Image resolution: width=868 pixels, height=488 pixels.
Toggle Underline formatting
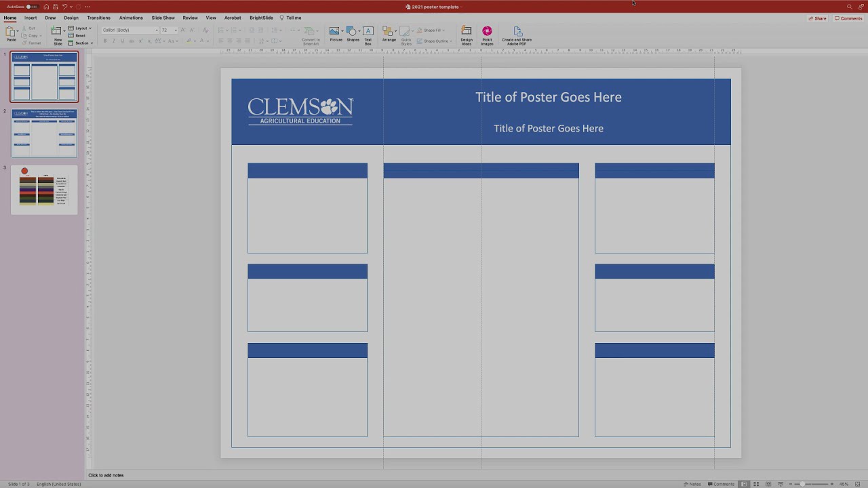pos(123,41)
